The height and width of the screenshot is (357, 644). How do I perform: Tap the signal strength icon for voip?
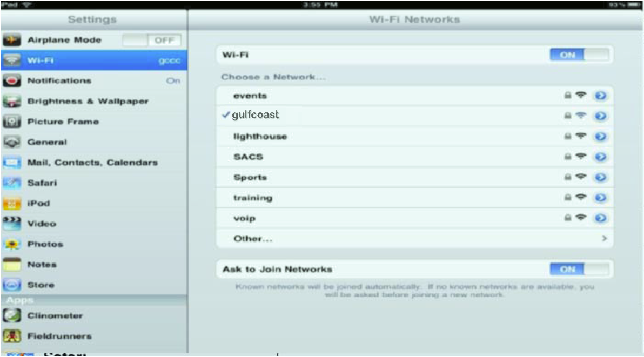pos(580,217)
